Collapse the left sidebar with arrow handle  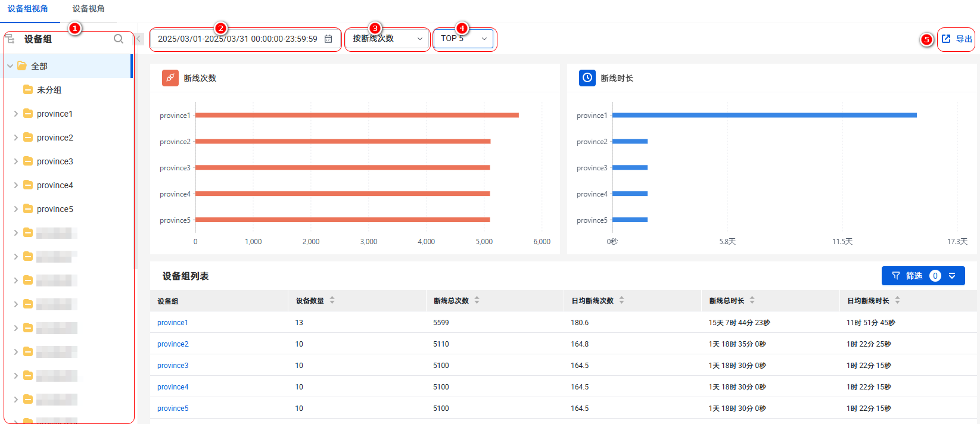pyautogui.click(x=138, y=39)
